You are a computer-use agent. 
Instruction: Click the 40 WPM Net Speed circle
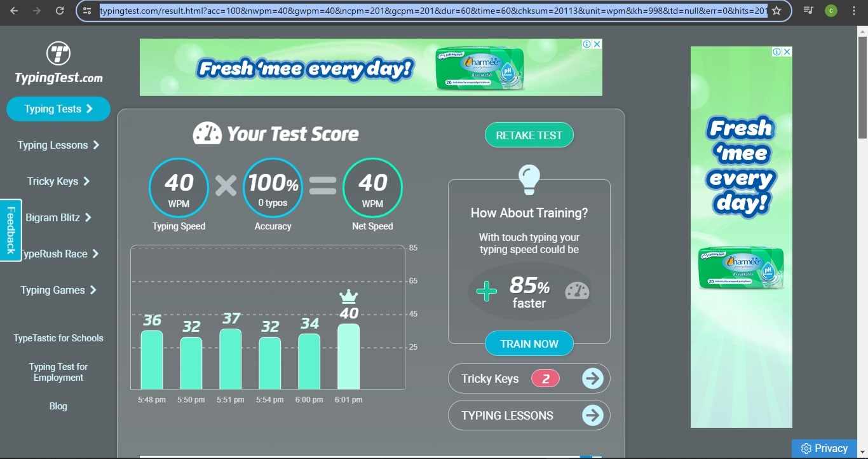372,188
